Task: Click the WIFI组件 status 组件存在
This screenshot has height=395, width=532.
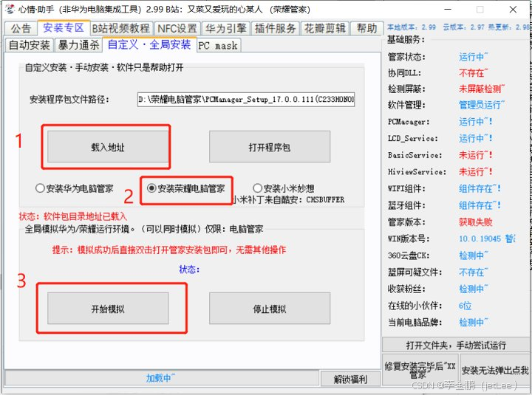Action: pos(480,188)
